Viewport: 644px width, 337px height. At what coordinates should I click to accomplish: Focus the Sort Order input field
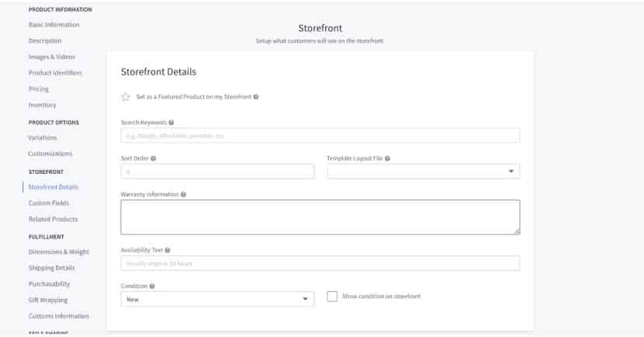pos(217,172)
